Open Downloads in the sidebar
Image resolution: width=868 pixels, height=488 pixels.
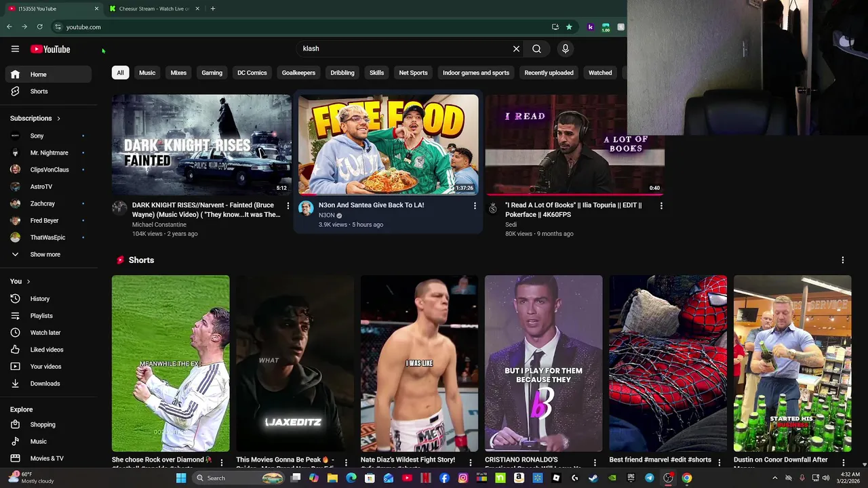47,384
